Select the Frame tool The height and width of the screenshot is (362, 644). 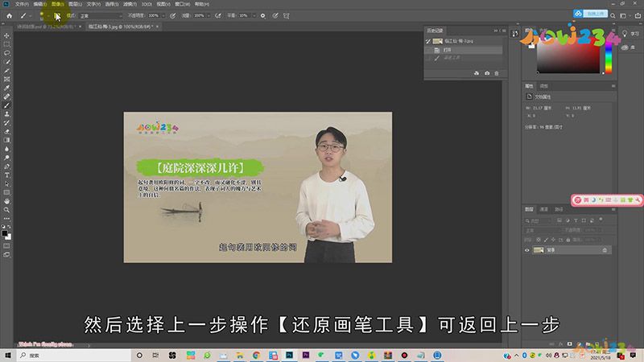(6, 79)
